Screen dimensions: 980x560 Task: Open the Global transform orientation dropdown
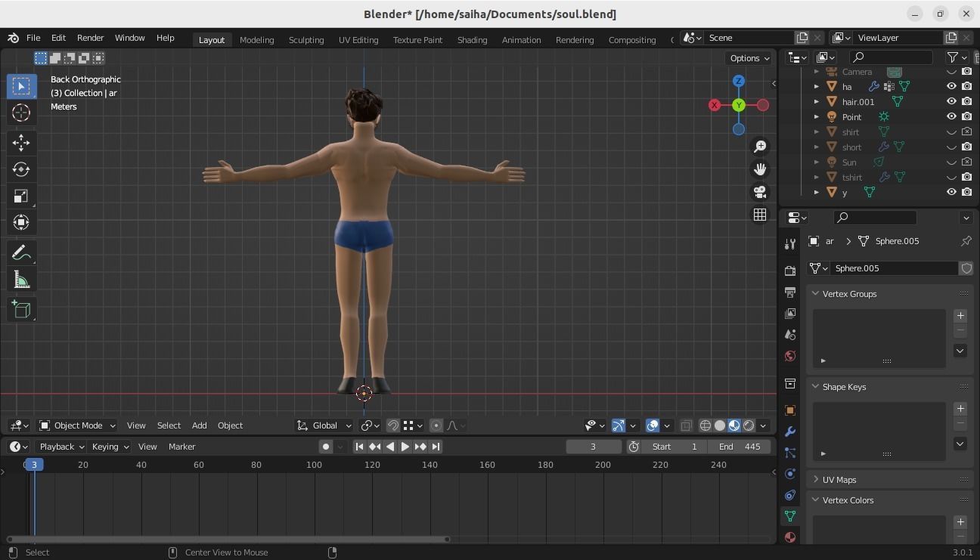[324, 425]
